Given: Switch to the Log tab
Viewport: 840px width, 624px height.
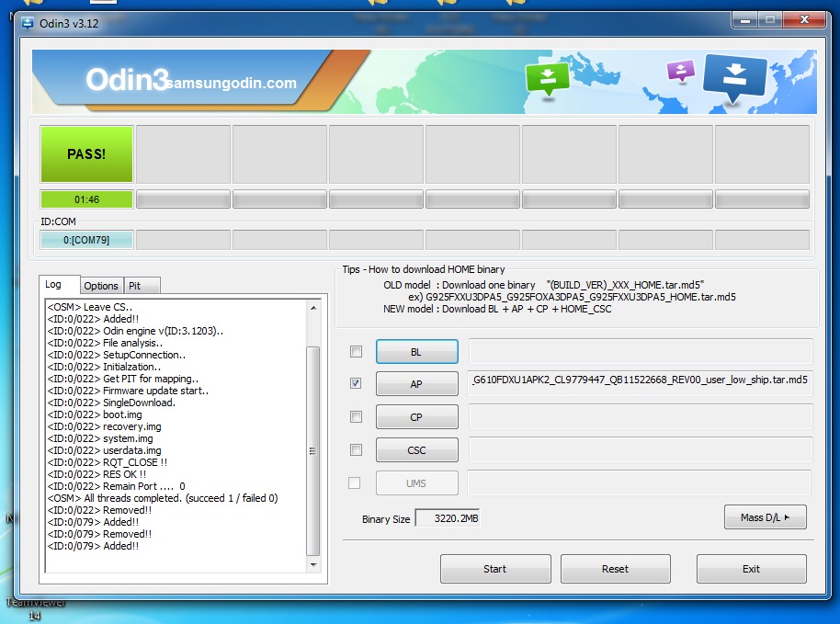Looking at the screenshot, I should pyautogui.click(x=60, y=284).
